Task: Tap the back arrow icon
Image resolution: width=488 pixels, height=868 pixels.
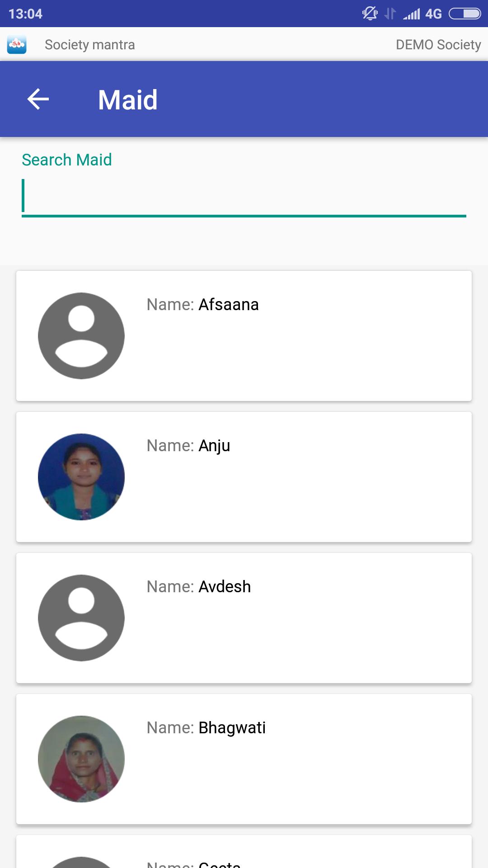Action: (x=38, y=99)
